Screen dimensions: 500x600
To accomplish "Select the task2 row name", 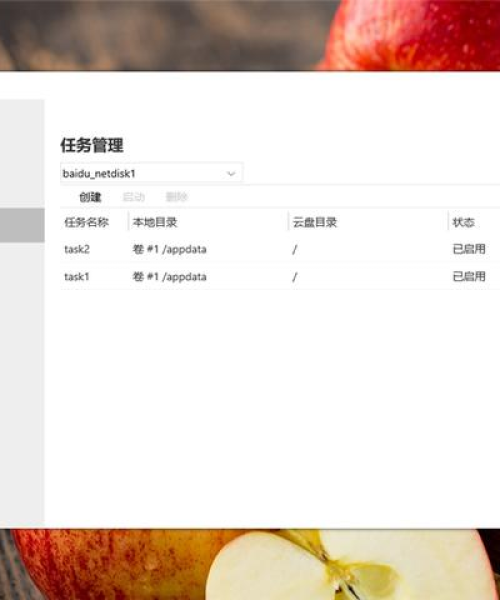I will pos(77,249).
